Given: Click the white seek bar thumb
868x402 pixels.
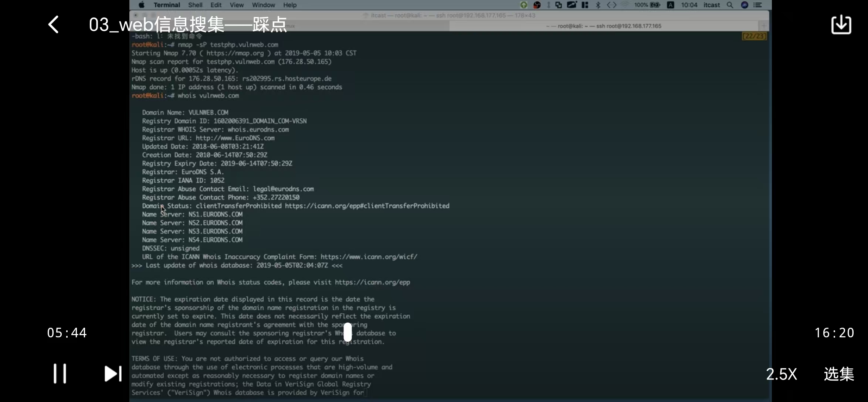Looking at the screenshot, I should pos(347,332).
